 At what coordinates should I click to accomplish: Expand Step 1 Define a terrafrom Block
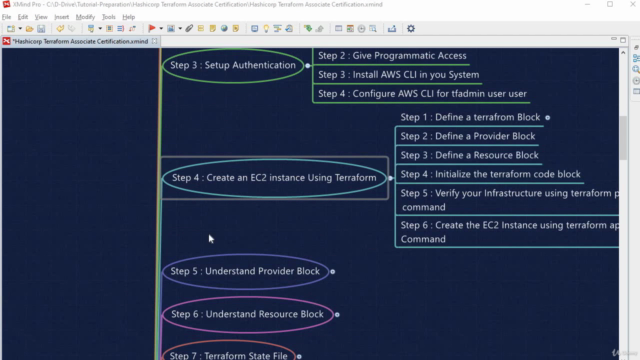(x=548, y=118)
